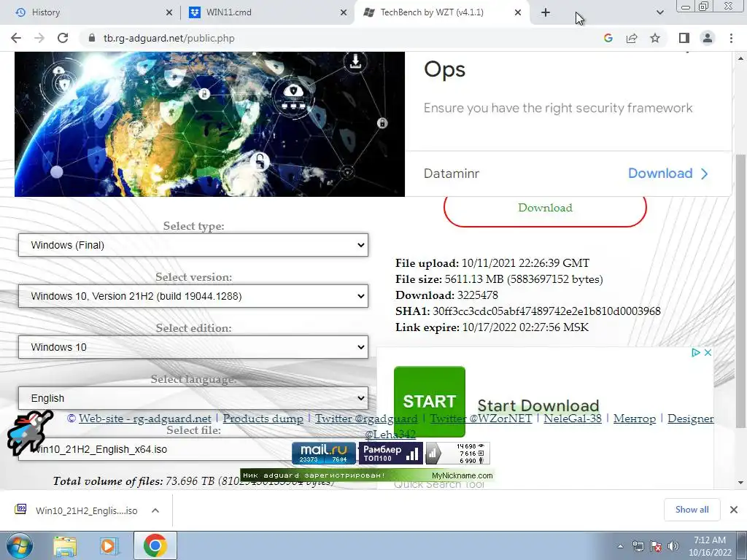Click the mail.ru counter badge
The height and width of the screenshot is (560, 747).
(x=324, y=454)
